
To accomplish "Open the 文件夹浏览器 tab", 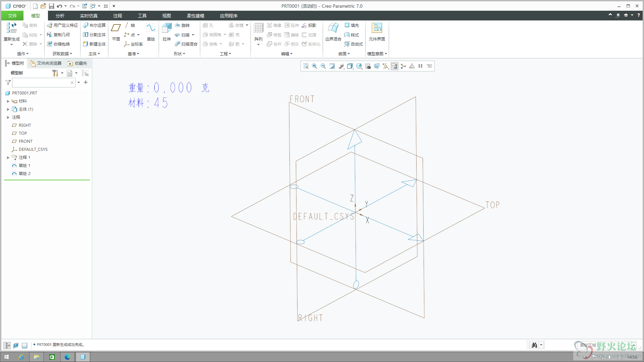I will click(46, 63).
